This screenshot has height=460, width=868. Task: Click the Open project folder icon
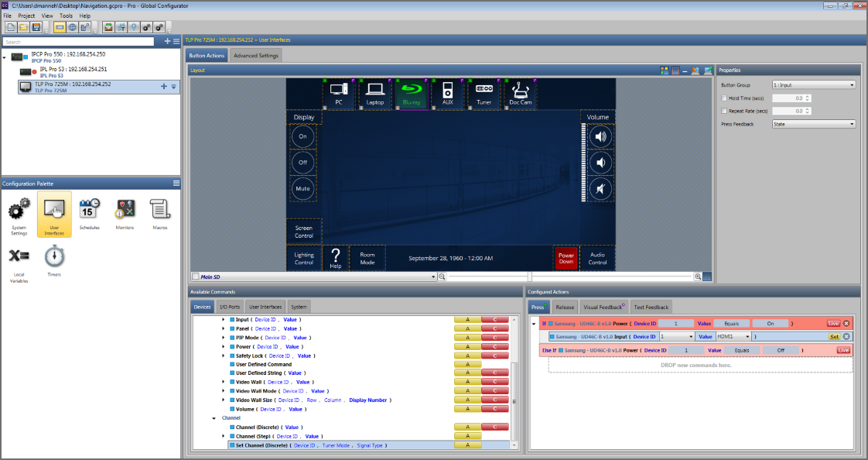[23, 27]
